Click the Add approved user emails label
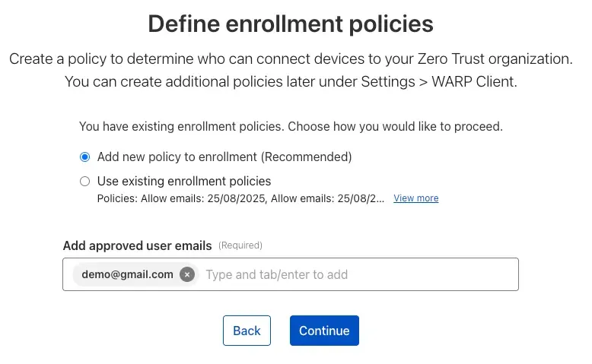 (x=137, y=245)
